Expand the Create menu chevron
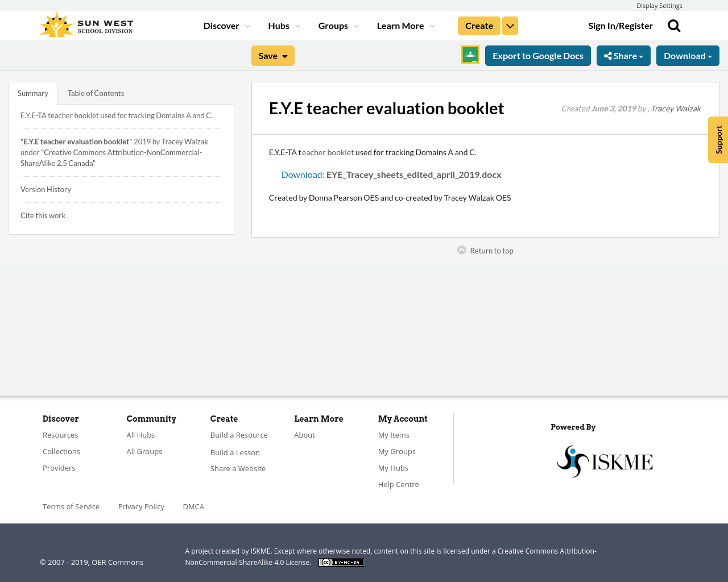 tap(510, 24)
